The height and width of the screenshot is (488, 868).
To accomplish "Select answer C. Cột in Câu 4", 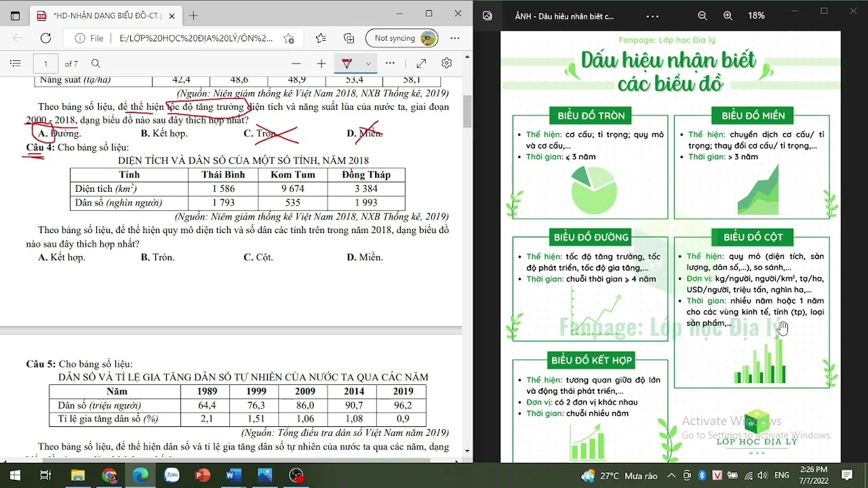I will 258,257.
